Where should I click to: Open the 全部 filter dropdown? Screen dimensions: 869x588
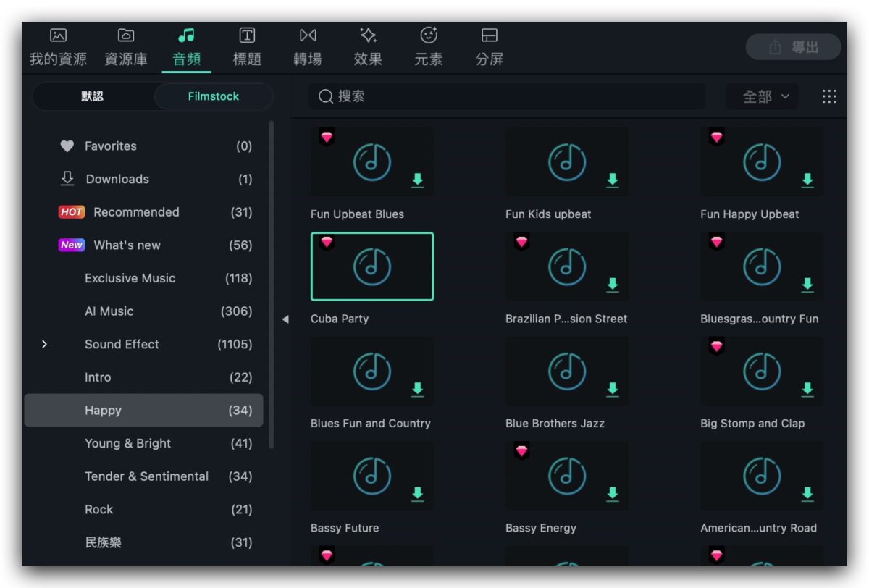[763, 96]
